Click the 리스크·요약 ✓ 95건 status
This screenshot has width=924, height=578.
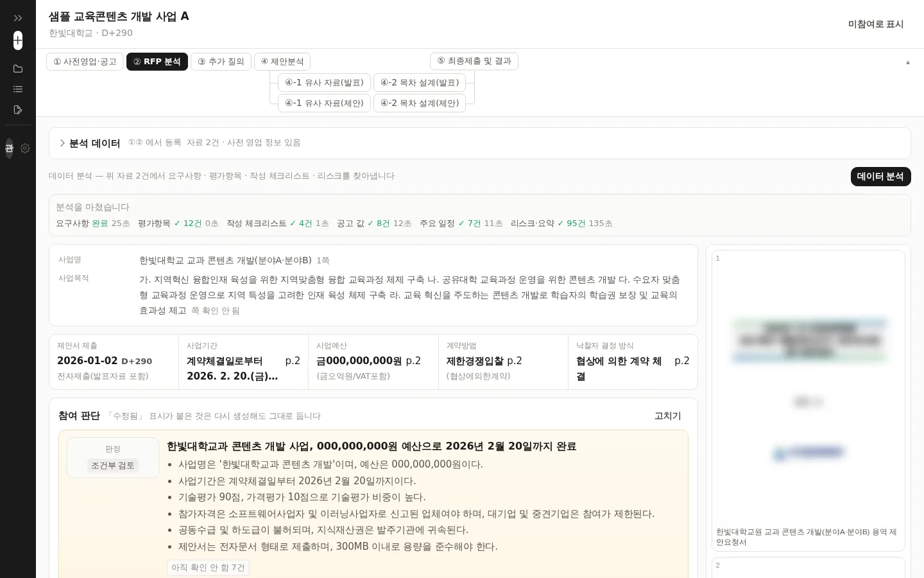pyautogui.click(x=561, y=223)
